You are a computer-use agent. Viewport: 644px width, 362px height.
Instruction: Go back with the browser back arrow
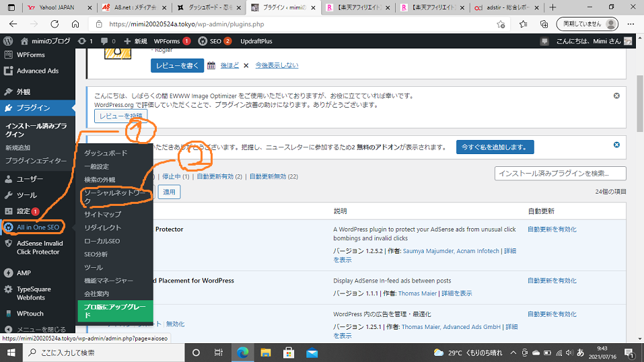tap(13, 24)
